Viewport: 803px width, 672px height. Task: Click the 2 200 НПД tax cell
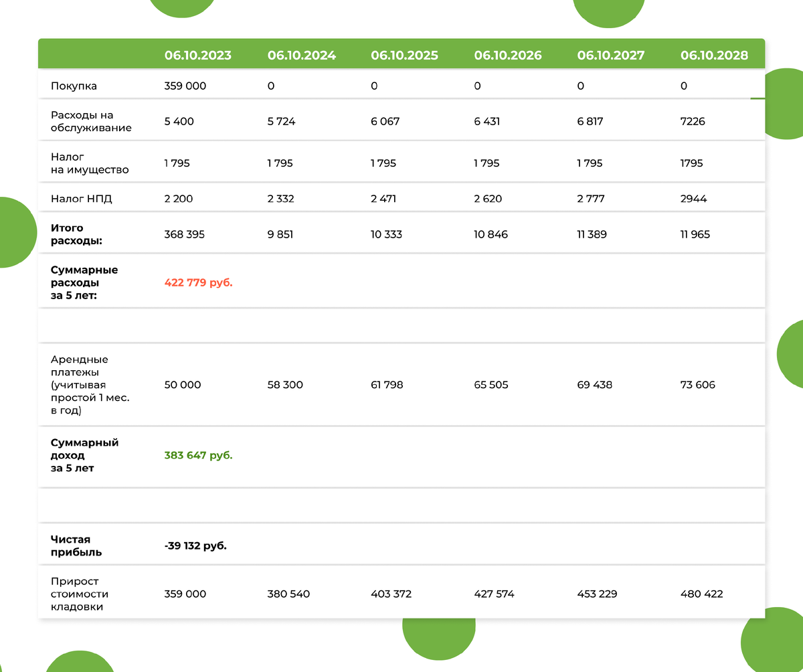[x=179, y=199]
